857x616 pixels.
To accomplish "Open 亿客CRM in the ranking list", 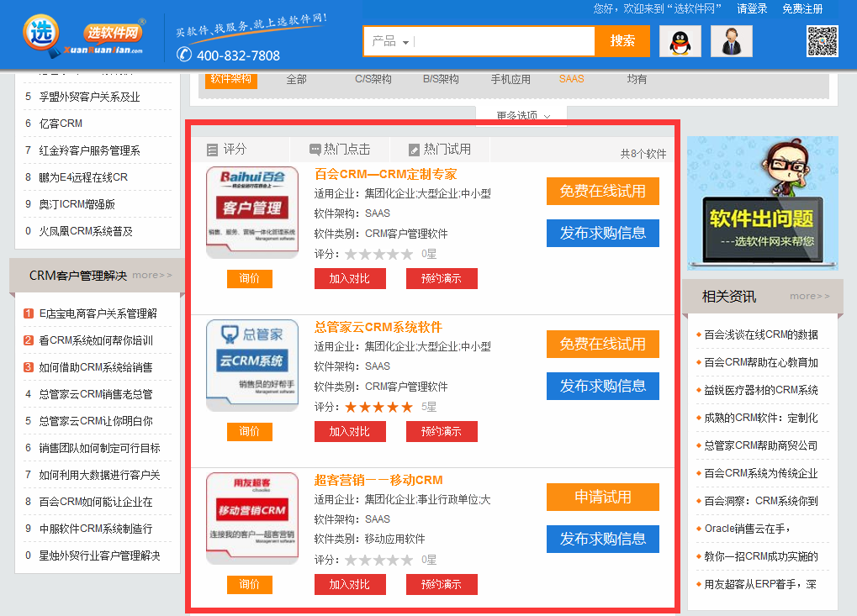I will tap(61, 124).
